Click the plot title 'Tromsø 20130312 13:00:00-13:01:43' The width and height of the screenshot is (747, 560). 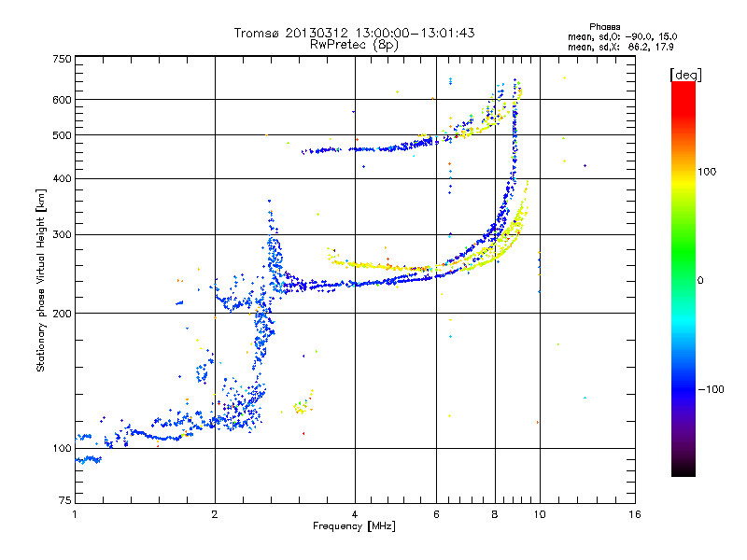(354, 33)
